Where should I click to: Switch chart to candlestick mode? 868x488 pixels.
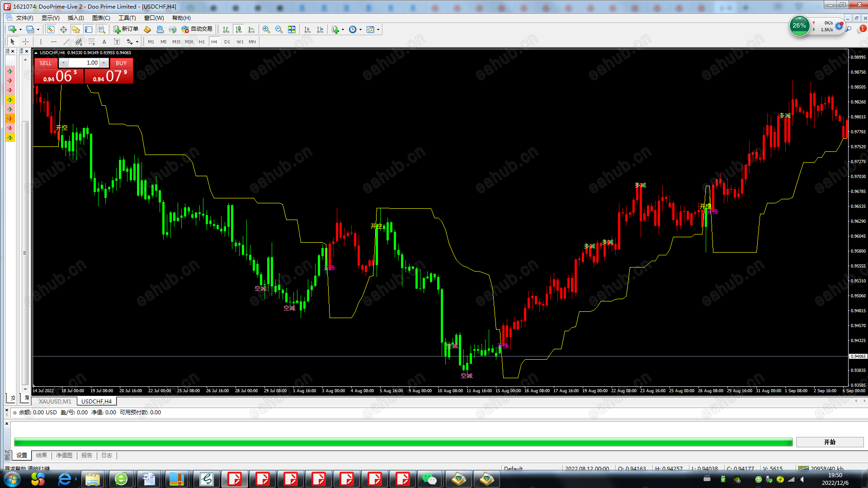(239, 29)
